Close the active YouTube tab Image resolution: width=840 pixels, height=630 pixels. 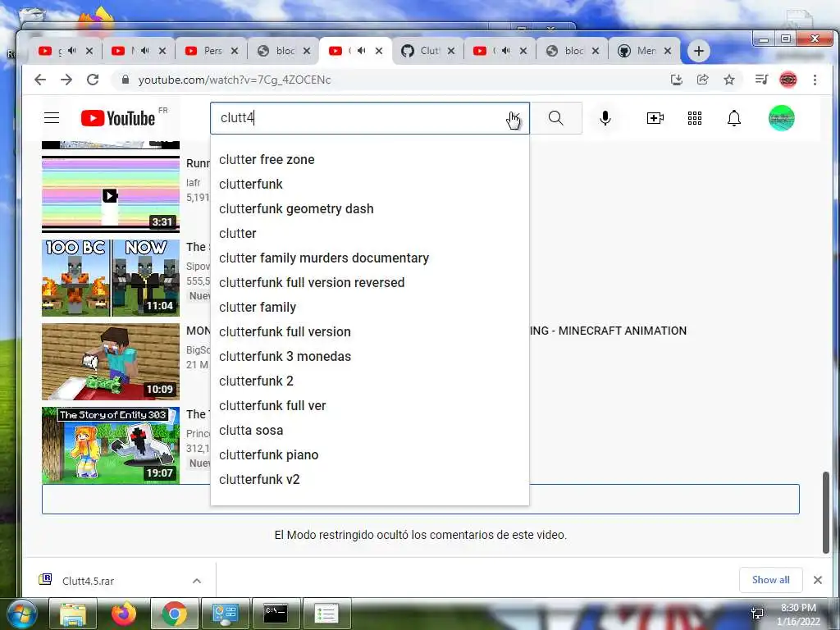point(379,51)
